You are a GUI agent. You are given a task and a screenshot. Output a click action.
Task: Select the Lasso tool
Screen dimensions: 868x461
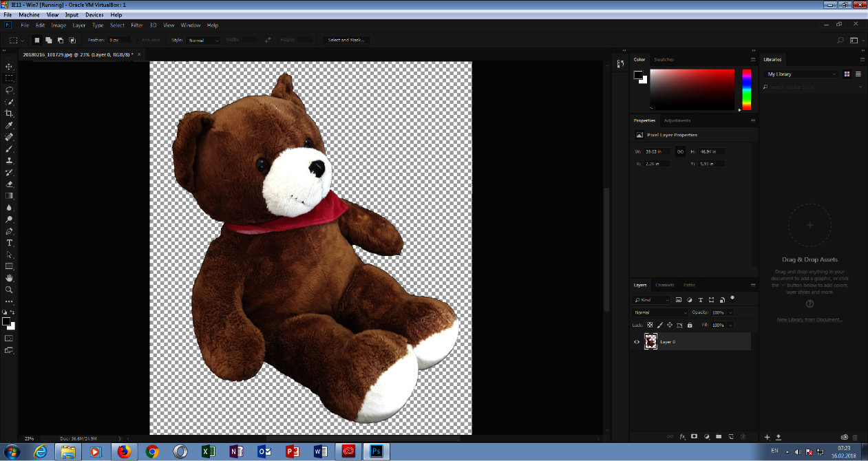pyautogui.click(x=9, y=89)
